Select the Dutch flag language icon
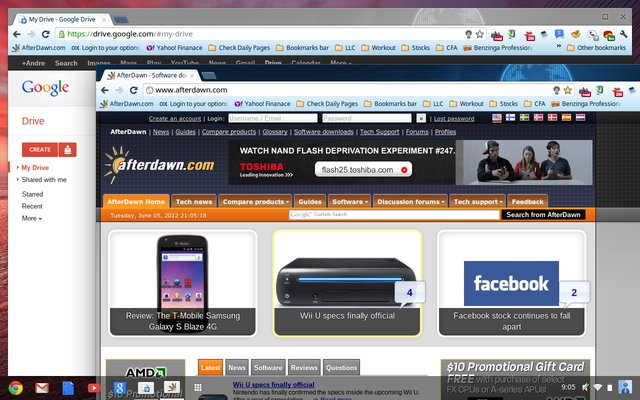The width and height of the screenshot is (640, 400). pyautogui.click(x=580, y=118)
